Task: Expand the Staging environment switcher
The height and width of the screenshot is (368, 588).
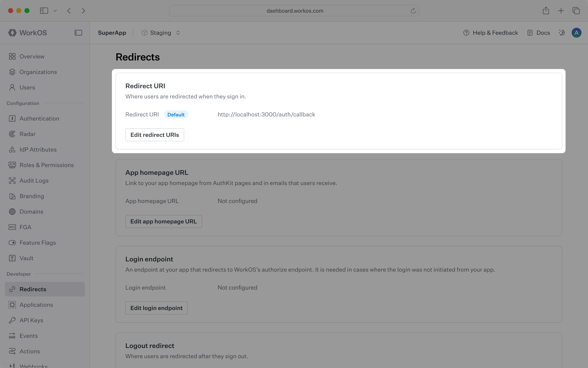Action: (161, 33)
